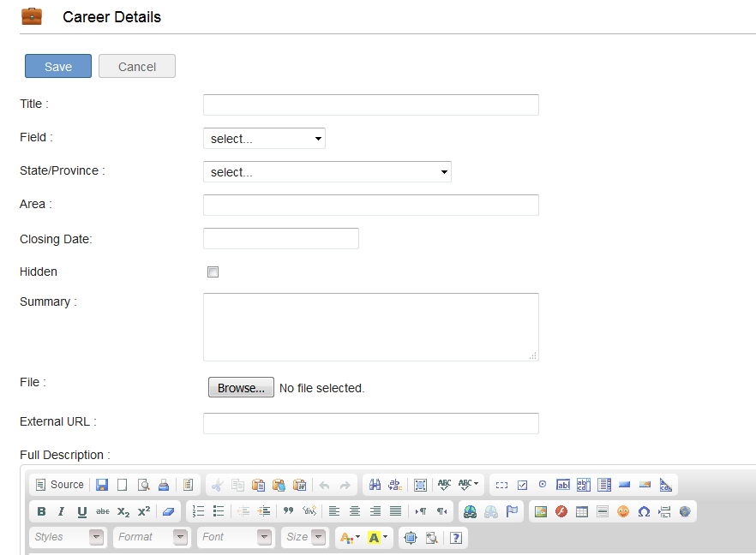Select Paste from Word icon

coord(300,485)
